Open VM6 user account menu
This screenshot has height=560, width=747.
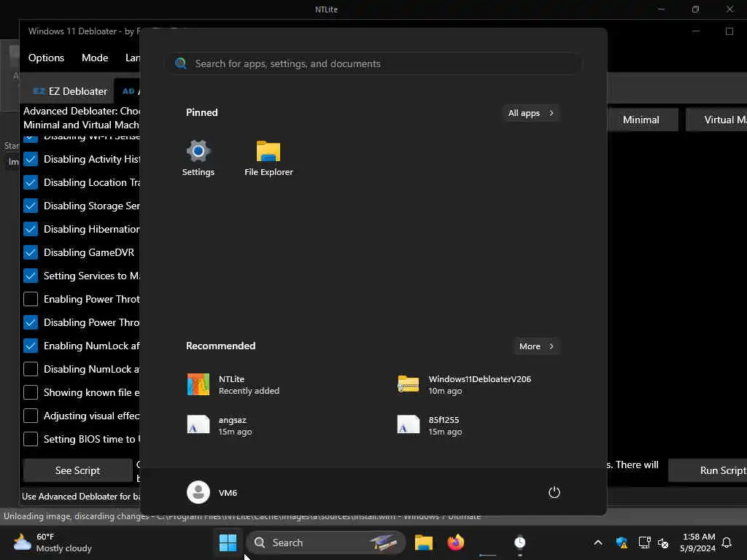(x=212, y=492)
